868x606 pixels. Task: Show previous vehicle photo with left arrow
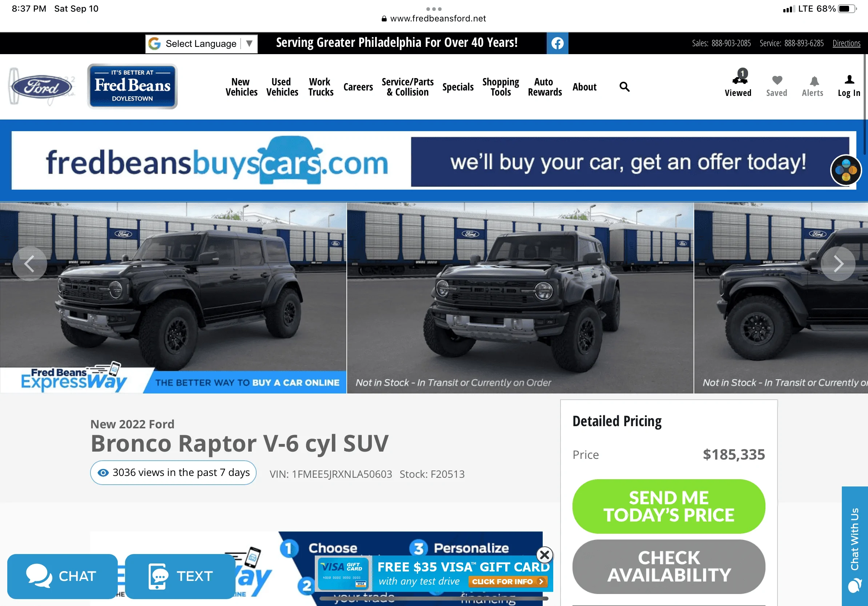[30, 264]
